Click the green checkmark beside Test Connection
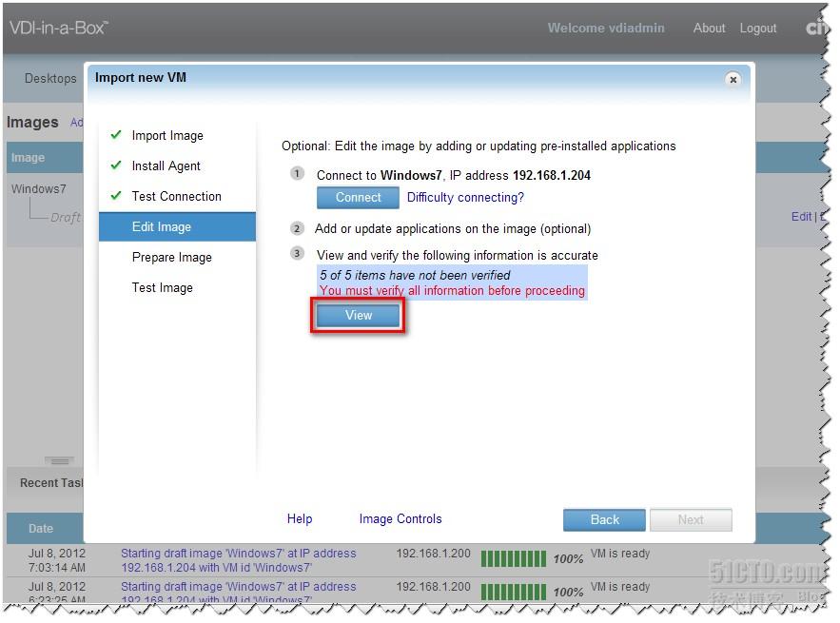This screenshot has width=840, height=623. point(116,195)
